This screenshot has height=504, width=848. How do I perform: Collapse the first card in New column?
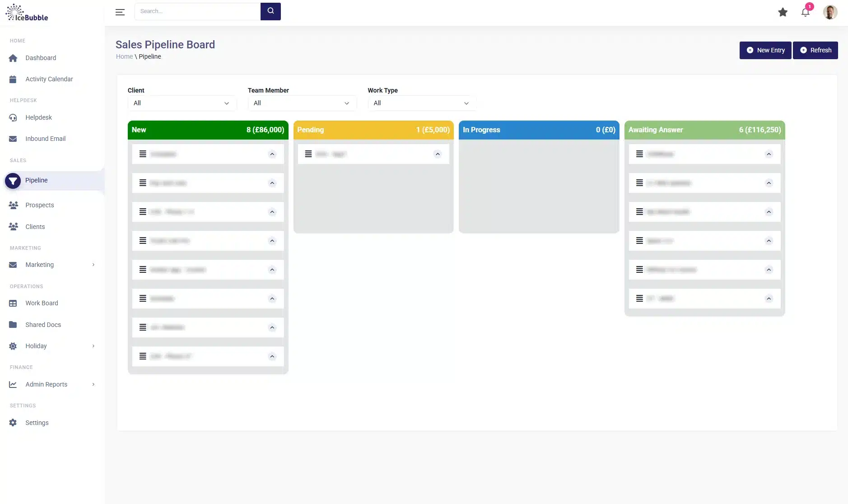click(272, 154)
